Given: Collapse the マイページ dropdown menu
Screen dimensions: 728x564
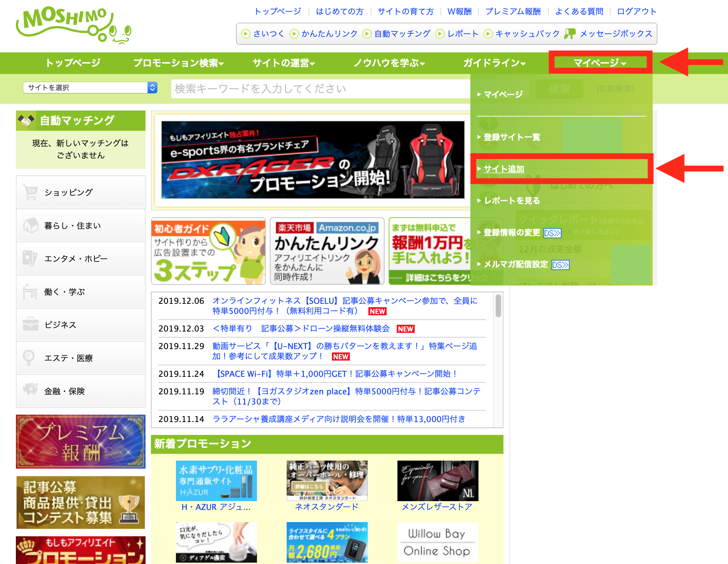Looking at the screenshot, I should (x=600, y=63).
